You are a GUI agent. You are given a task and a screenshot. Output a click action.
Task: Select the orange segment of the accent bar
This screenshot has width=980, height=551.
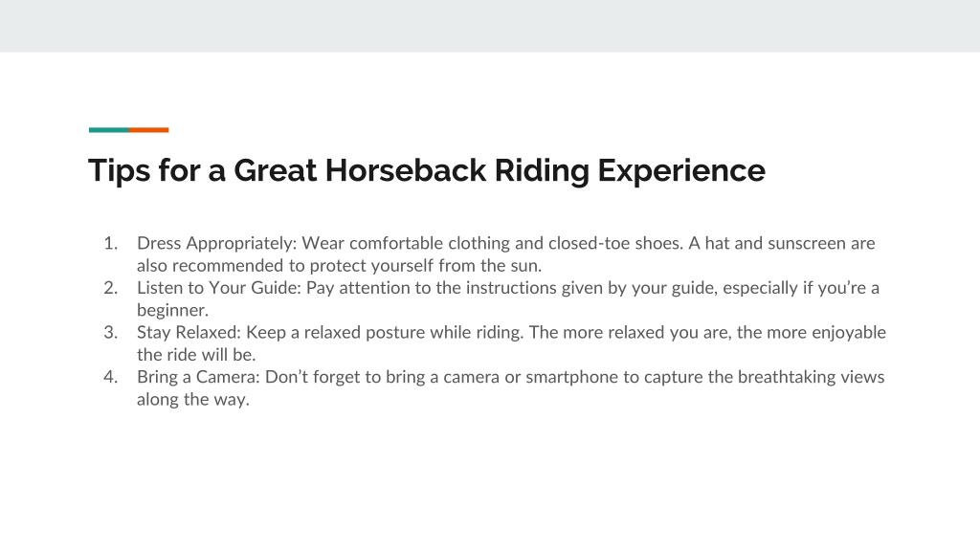(x=148, y=130)
